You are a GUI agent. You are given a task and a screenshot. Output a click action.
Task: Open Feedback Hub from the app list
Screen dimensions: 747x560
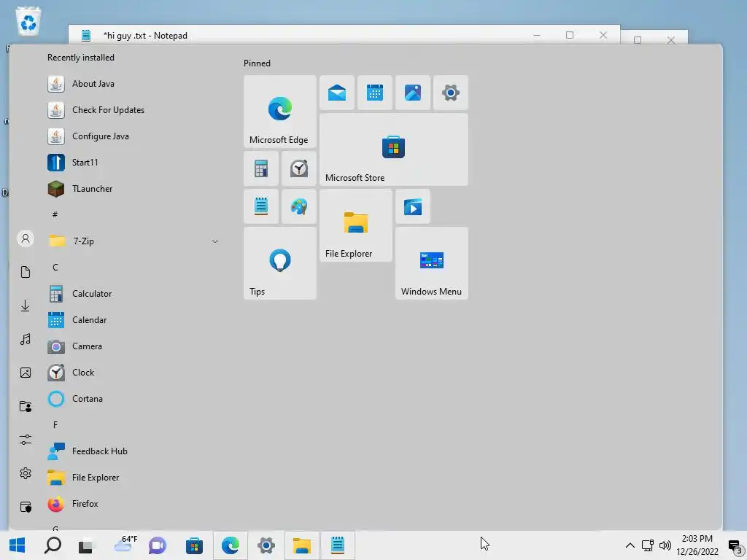point(133,451)
